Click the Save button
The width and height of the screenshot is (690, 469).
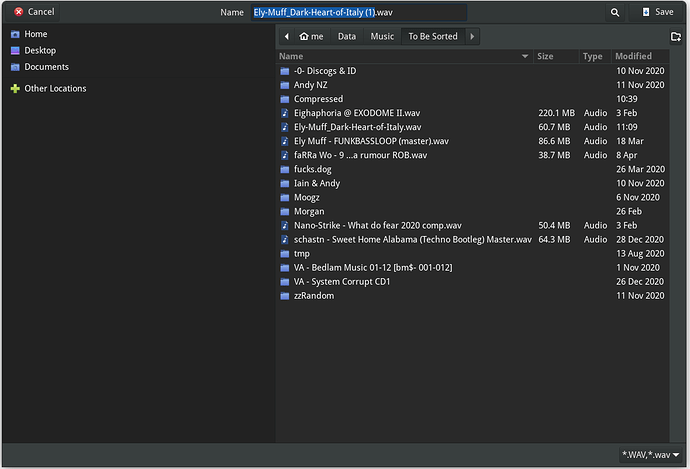658,12
